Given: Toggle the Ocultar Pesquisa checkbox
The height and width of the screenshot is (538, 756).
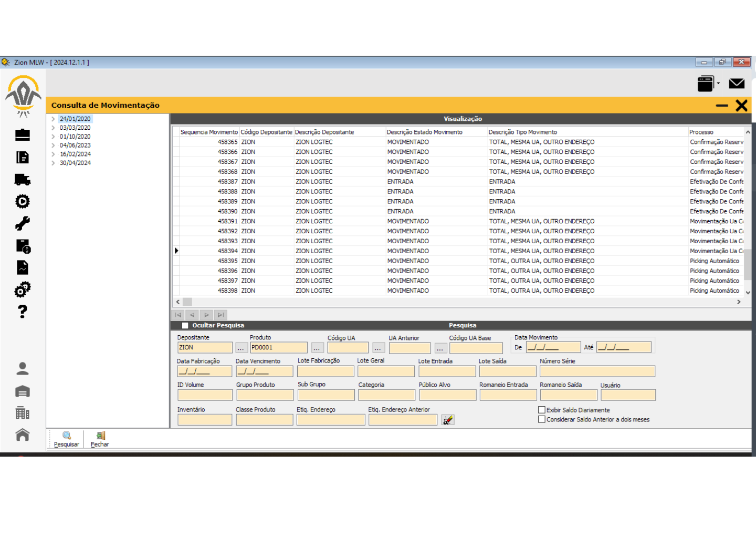Looking at the screenshot, I should pos(185,326).
